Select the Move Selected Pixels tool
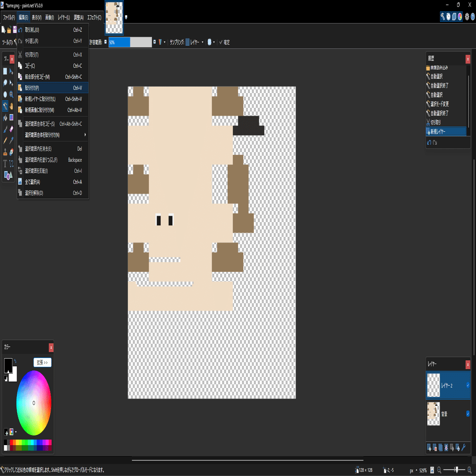Viewport: 476px width, 476px height. 12,71
